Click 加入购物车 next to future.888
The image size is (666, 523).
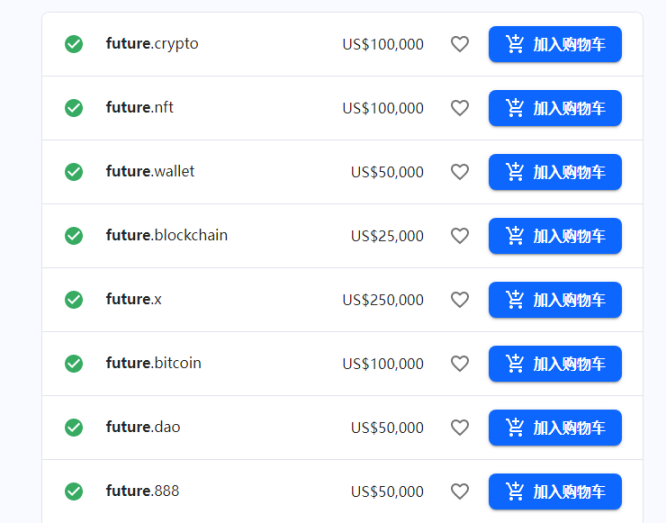(x=555, y=492)
